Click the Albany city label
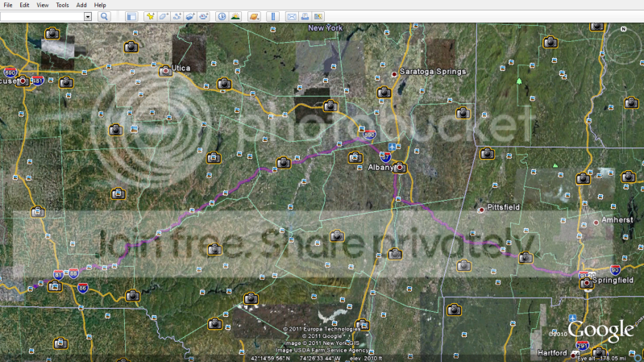This screenshot has height=362, width=644. tap(380, 167)
